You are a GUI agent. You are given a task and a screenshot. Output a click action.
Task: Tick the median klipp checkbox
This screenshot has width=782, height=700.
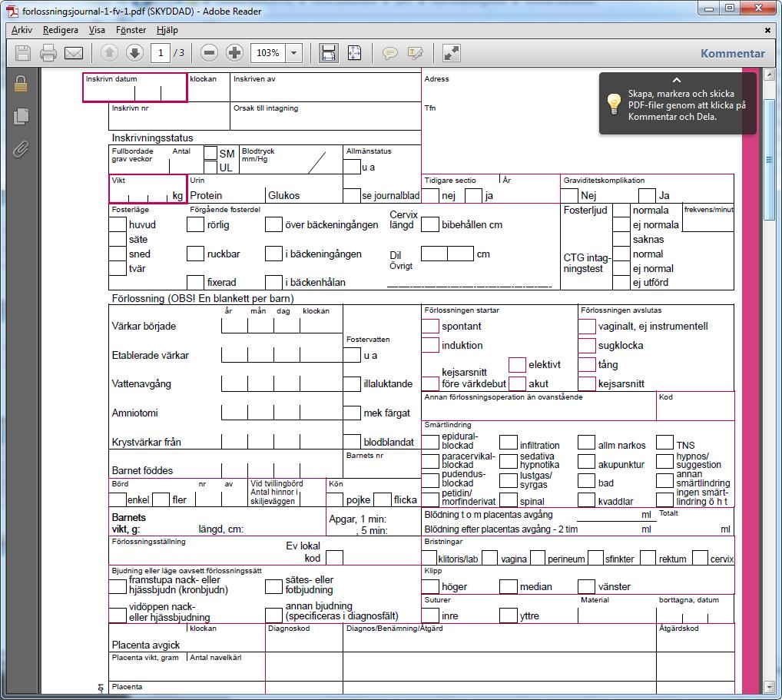(x=509, y=587)
